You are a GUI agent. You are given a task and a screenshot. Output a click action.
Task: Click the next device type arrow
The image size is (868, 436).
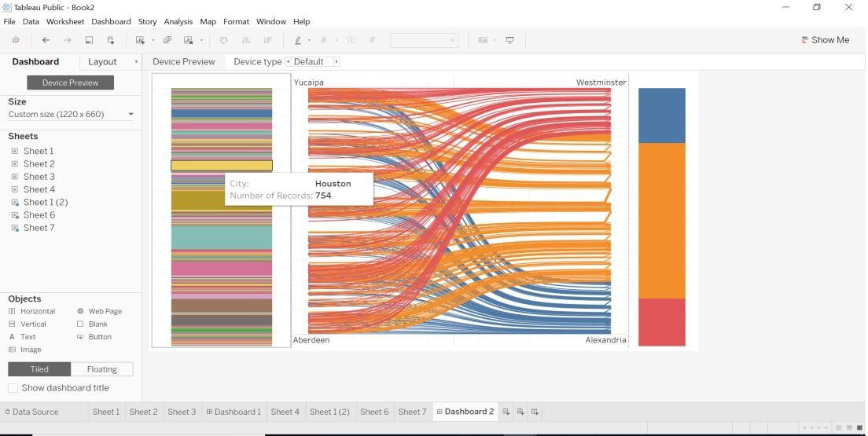[336, 61]
